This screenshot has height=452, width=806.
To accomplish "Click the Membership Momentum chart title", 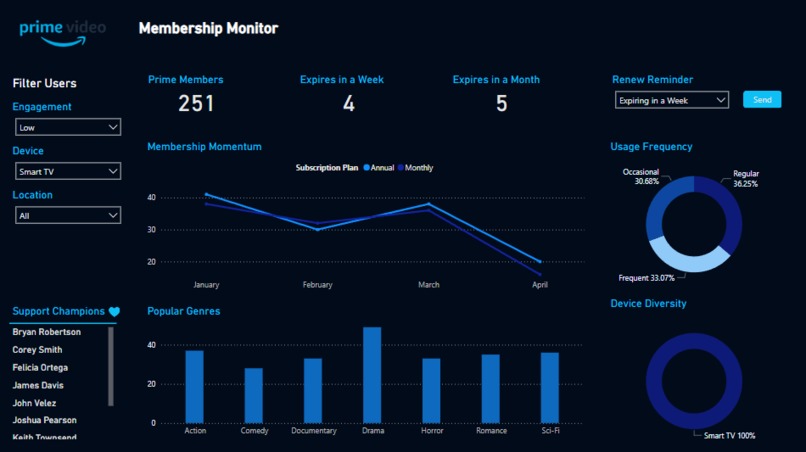I will 204,147.
